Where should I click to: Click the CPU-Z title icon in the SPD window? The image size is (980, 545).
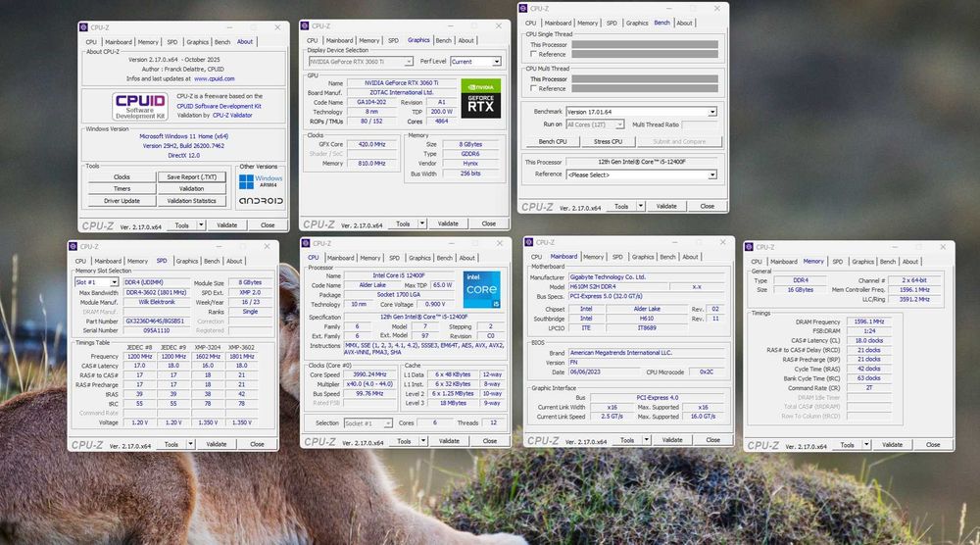[x=73, y=246]
